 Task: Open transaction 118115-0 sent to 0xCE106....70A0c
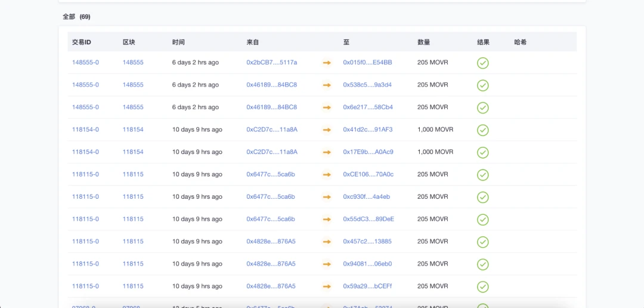click(x=85, y=174)
